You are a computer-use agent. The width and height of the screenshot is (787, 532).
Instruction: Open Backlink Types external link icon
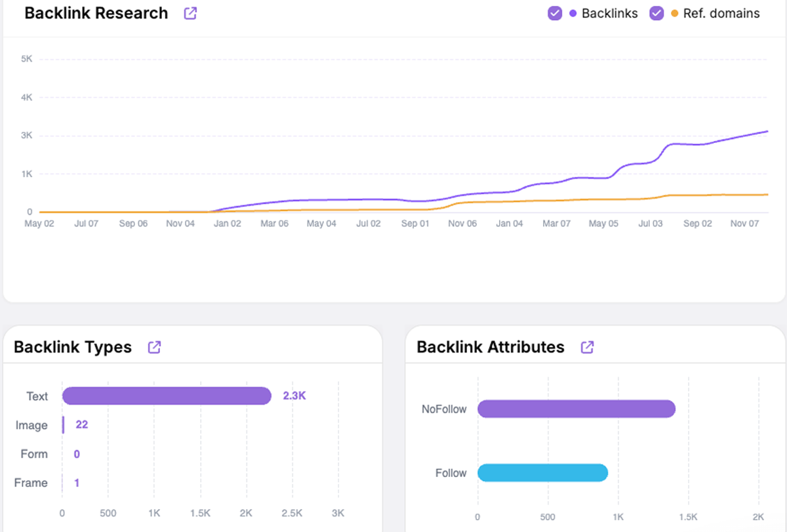tap(154, 347)
